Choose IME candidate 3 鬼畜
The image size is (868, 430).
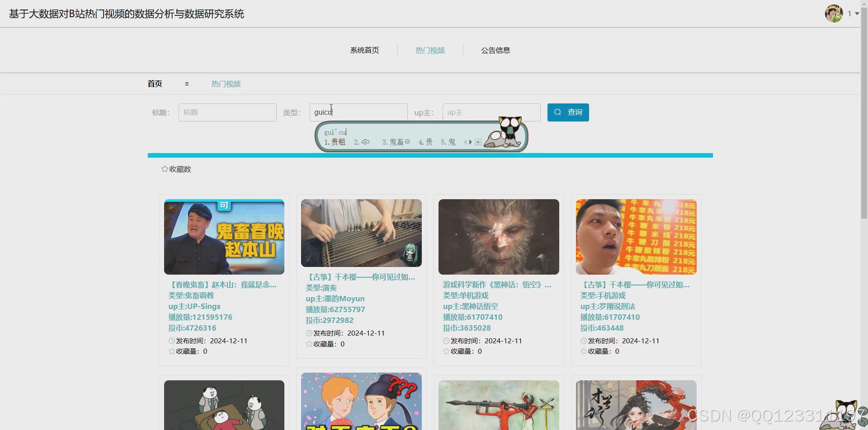click(x=396, y=142)
